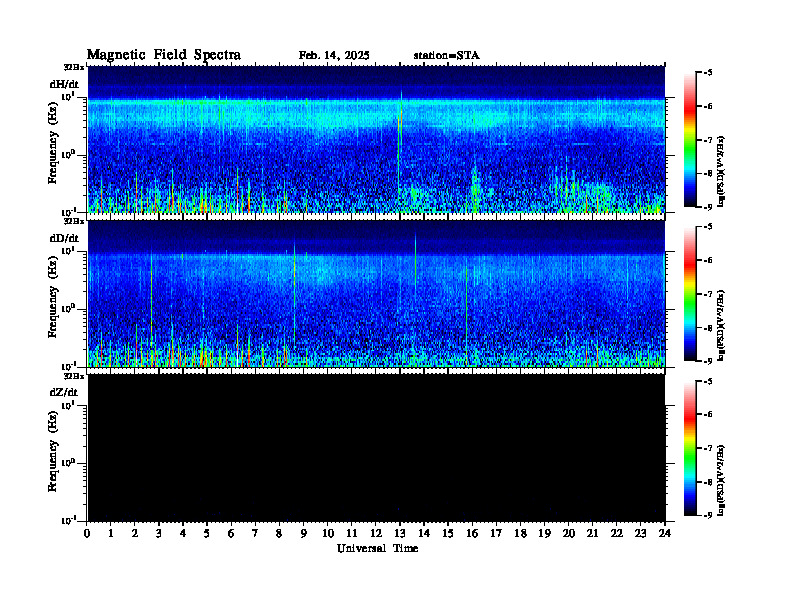Click hour 19 on the time axis
792x612 pixels.
coord(544,534)
